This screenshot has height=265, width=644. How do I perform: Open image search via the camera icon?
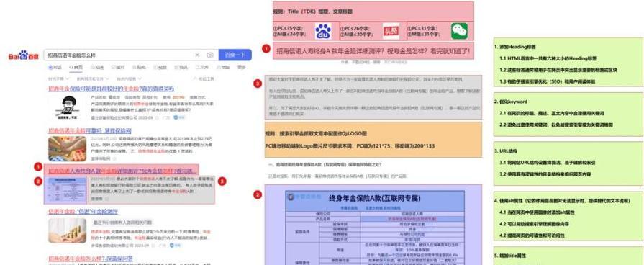point(210,55)
